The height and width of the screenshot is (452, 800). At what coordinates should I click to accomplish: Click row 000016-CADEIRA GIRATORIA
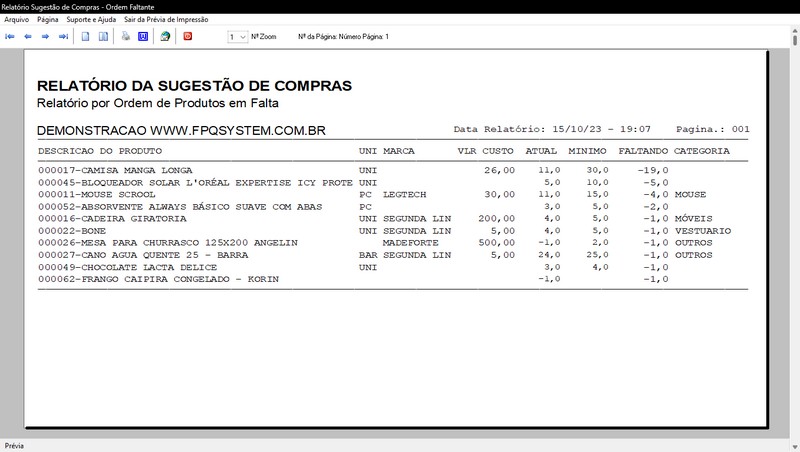coord(393,219)
